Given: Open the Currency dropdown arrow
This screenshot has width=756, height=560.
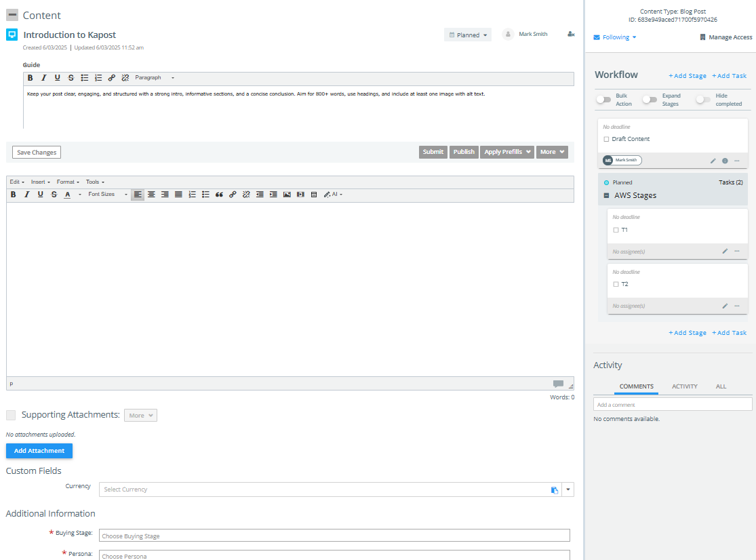Looking at the screenshot, I should (x=568, y=489).
